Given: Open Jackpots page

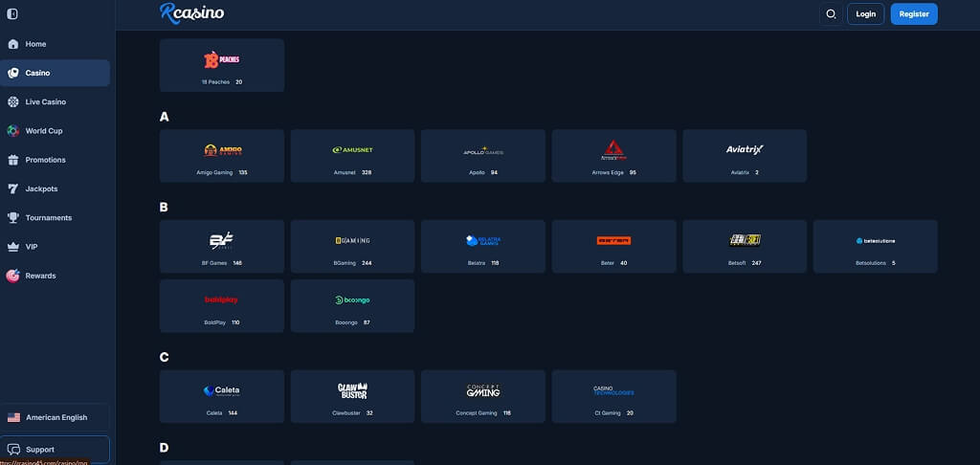Looking at the screenshot, I should (x=55, y=188).
